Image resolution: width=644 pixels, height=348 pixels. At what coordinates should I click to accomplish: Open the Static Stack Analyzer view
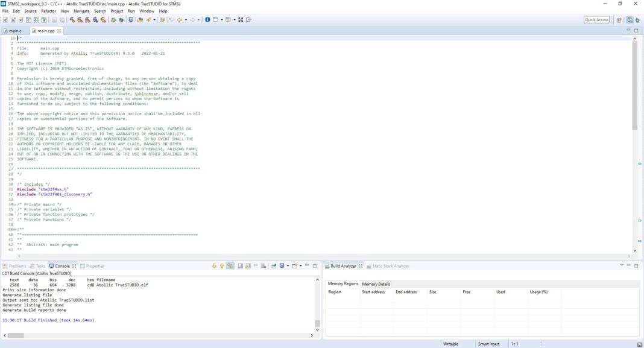390,266
